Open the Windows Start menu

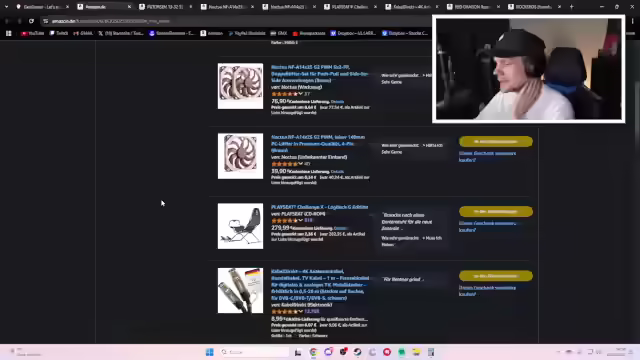[x=209, y=352]
